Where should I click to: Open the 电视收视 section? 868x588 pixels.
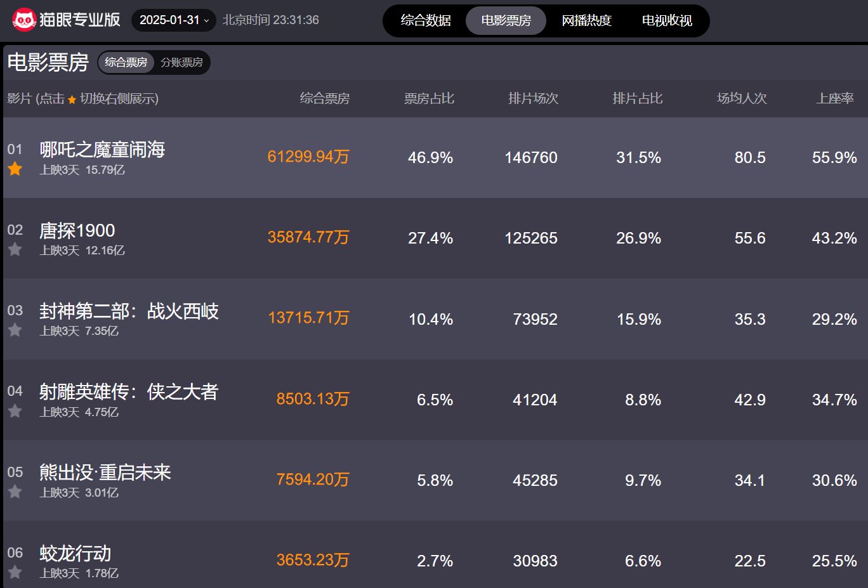coord(666,20)
